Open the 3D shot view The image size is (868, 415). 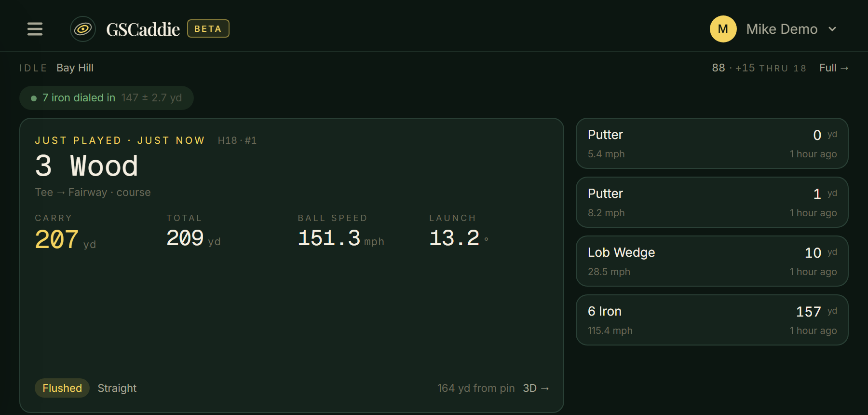tap(536, 388)
